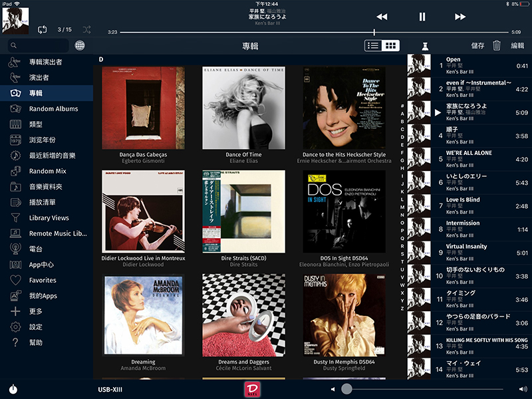Click the globe icon beside search
532x399 pixels.
tap(80, 46)
